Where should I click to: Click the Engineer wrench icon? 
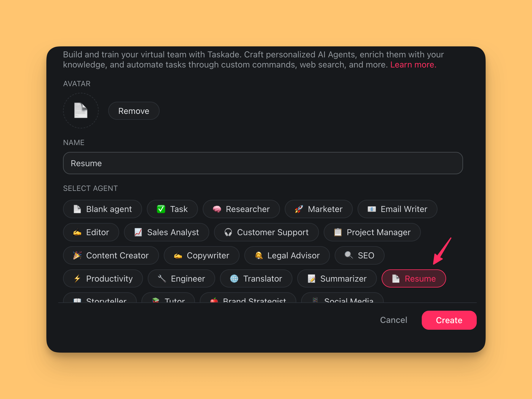(x=162, y=279)
